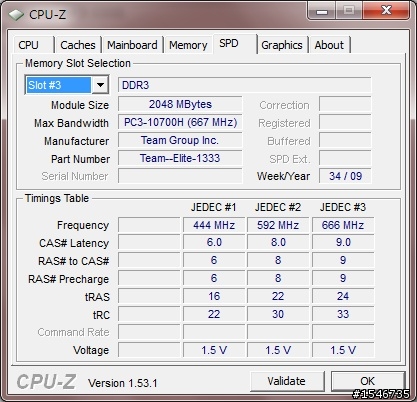Switch to the Memory tab
This screenshot has width=417, height=402.
coord(188,45)
